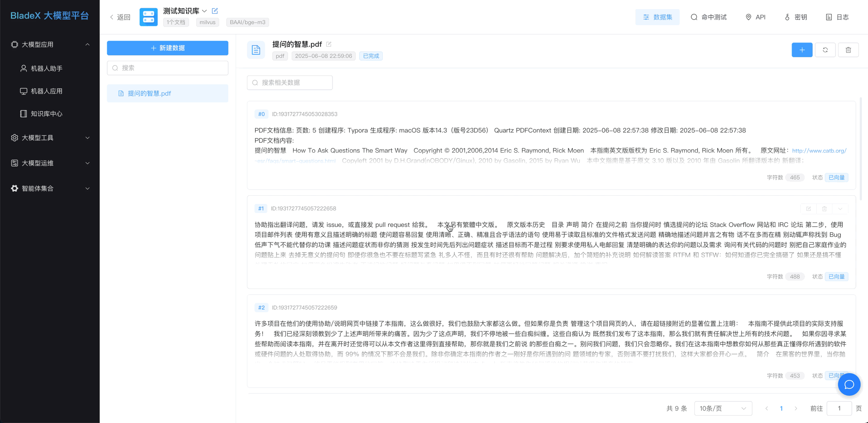Click the edit icon beside 测试知识库 title
Viewport: 868px width, 423px height.
[x=215, y=11]
